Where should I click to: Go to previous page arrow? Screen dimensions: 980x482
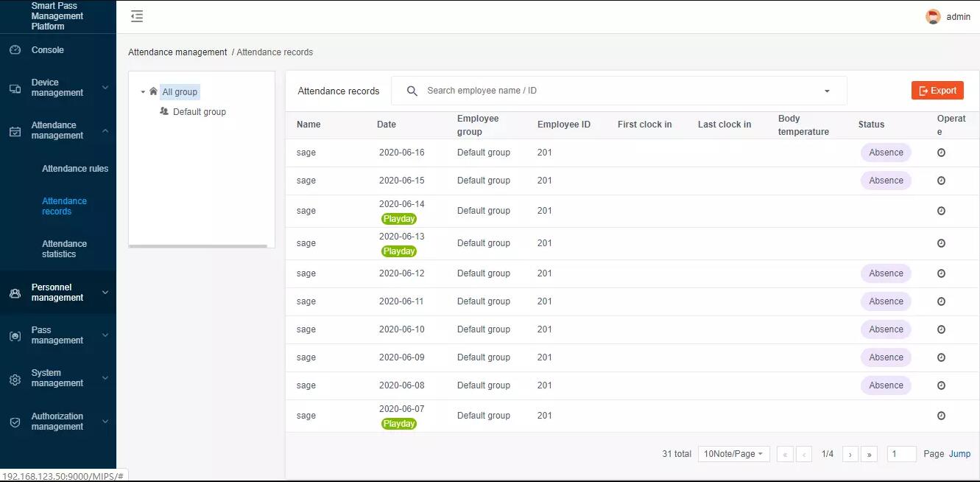click(804, 454)
